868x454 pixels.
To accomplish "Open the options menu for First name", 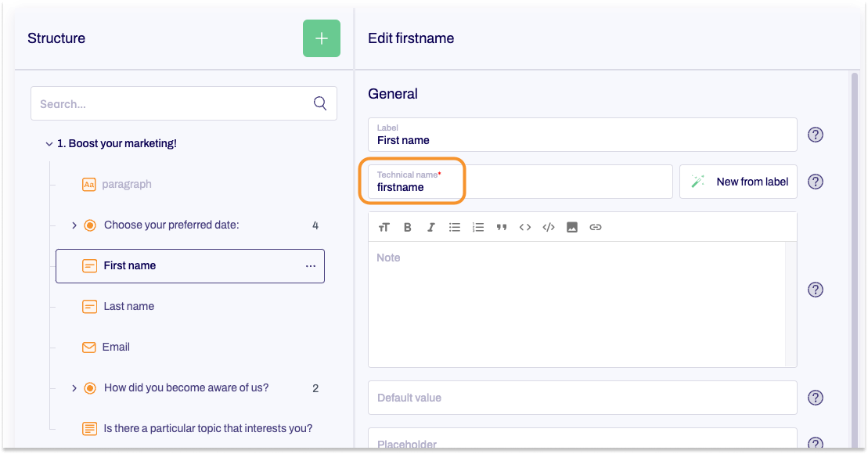I will [x=311, y=265].
